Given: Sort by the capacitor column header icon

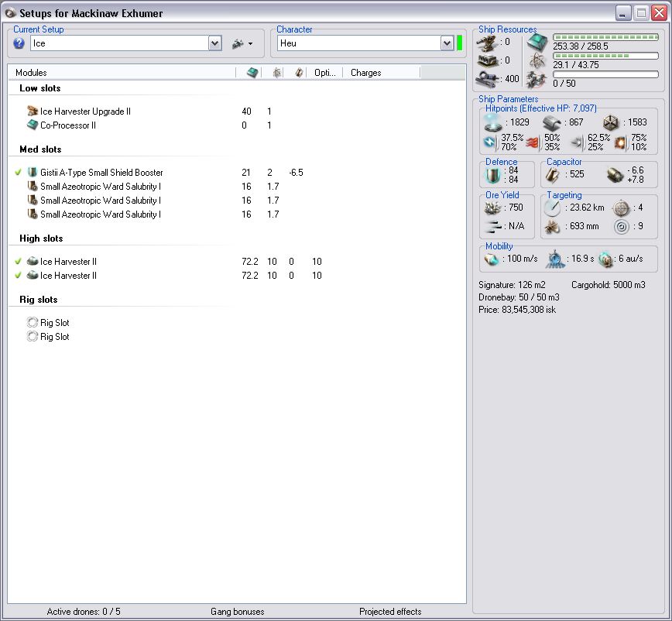Looking at the screenshot, I should (x=299, y=73).
